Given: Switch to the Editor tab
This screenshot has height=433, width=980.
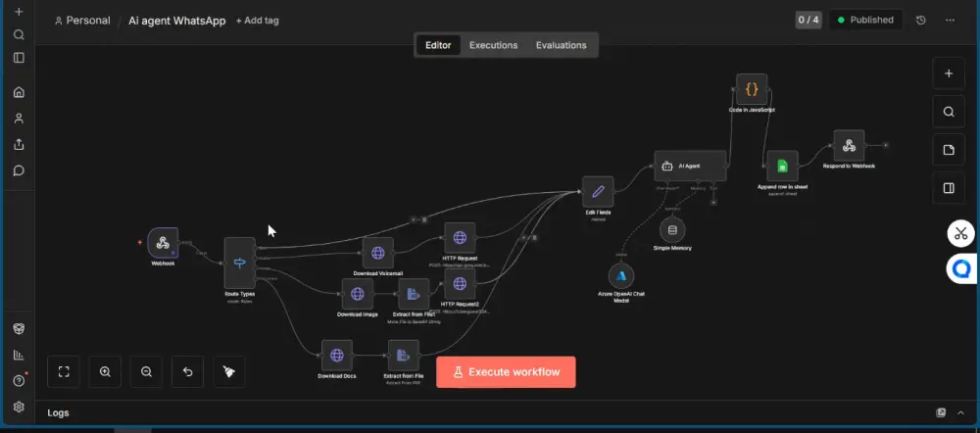Looking at the screenshot, I should [x=438, y=45].
